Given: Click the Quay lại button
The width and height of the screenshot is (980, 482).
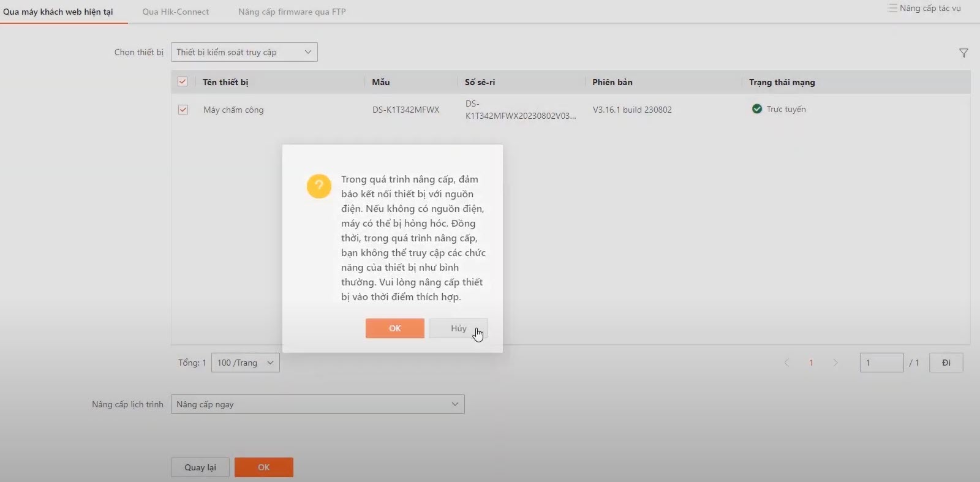Looking at the screenshot, I should click(200, 467).
